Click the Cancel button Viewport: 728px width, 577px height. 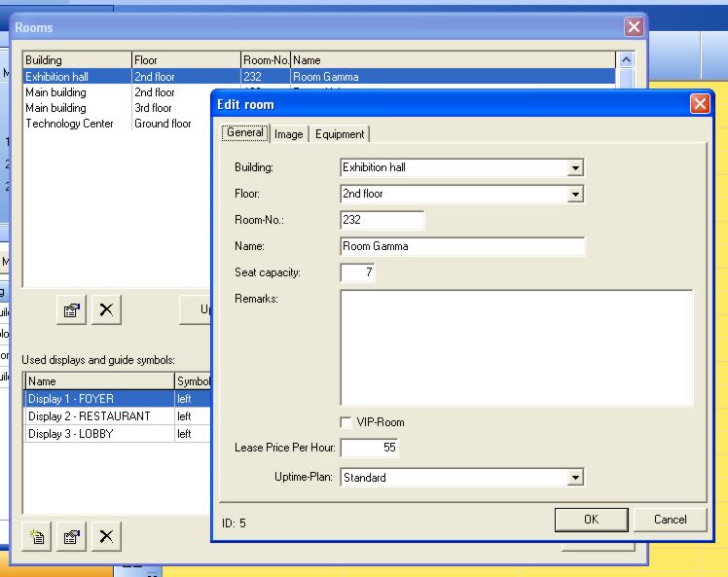[670, 520]
